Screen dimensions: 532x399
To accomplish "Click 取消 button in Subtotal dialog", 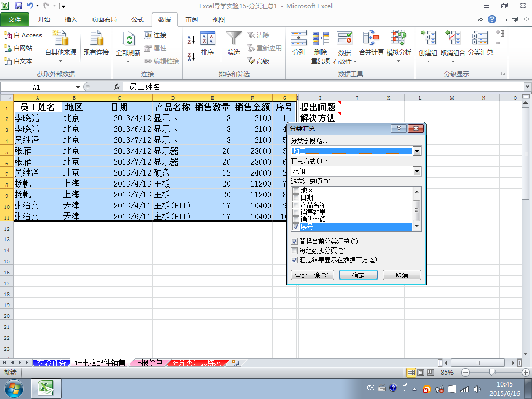I will (402, 275).
